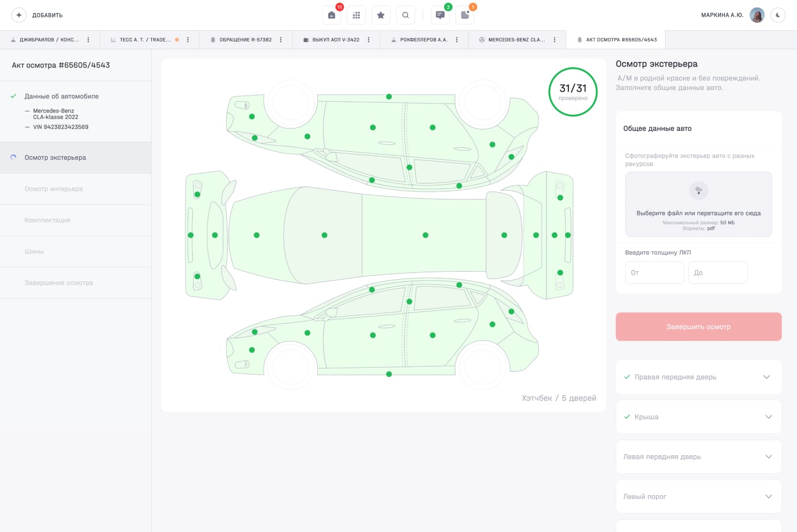Image resolution: width=797 pixels, height=532 pixels.
Task: Click the user avatar photo
Action: 757,15
